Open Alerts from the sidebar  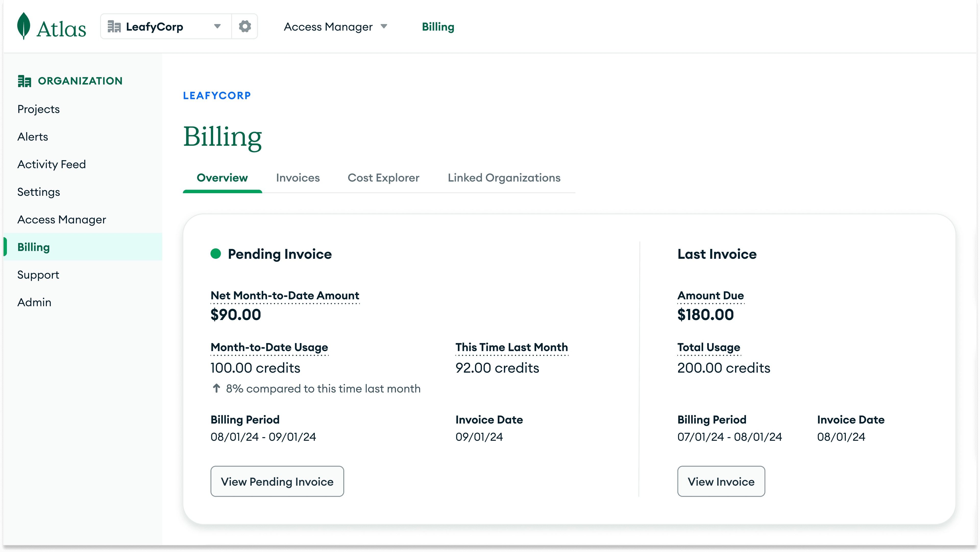click(33, 137)
